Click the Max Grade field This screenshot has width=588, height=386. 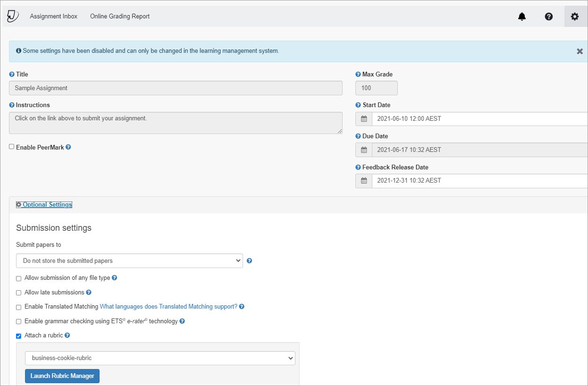click(377, 88)
